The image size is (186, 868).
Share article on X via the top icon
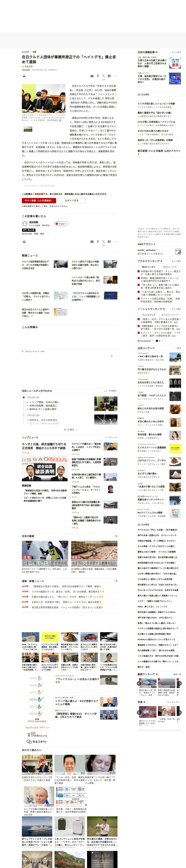104,76
